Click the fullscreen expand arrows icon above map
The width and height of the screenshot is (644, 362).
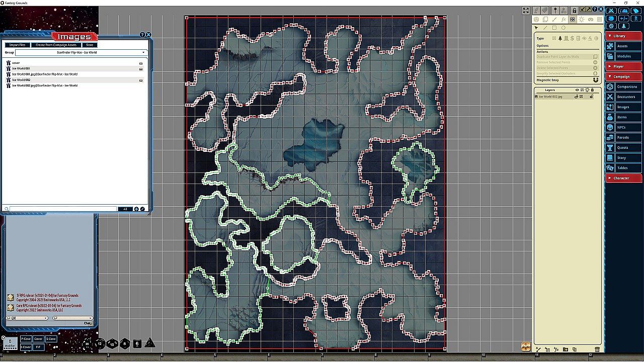pos(526,10)
